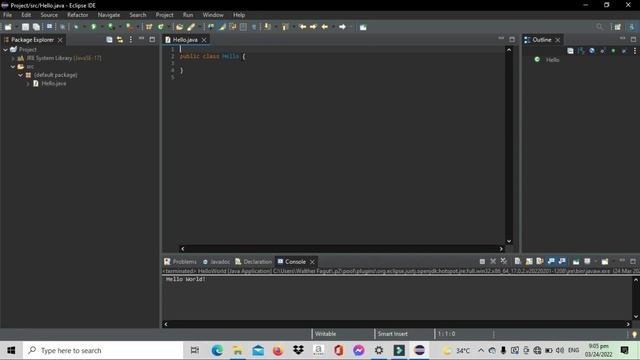640x360 pixels.
Task: Click the Save toolbar icon
Action: tap(25, 27)
